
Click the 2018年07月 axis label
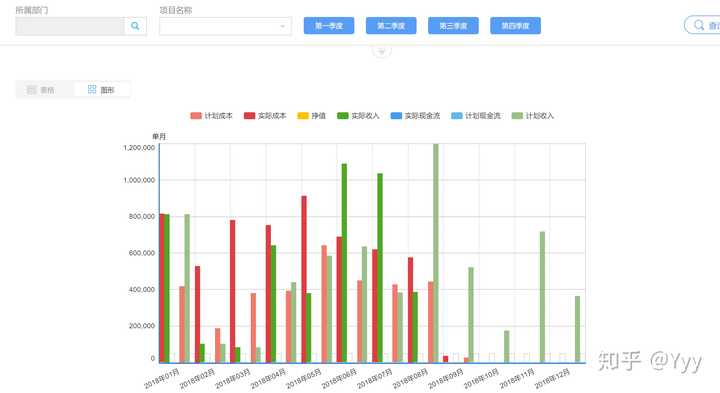pyautogui.click(x=375, y=379)
